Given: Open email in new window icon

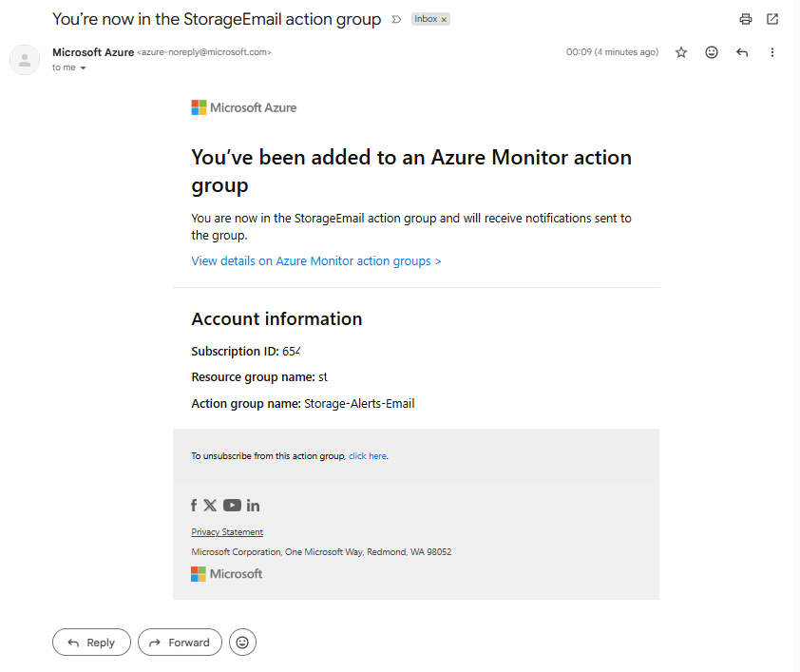Looking at the screenshot, I should (x=772, y=19).
